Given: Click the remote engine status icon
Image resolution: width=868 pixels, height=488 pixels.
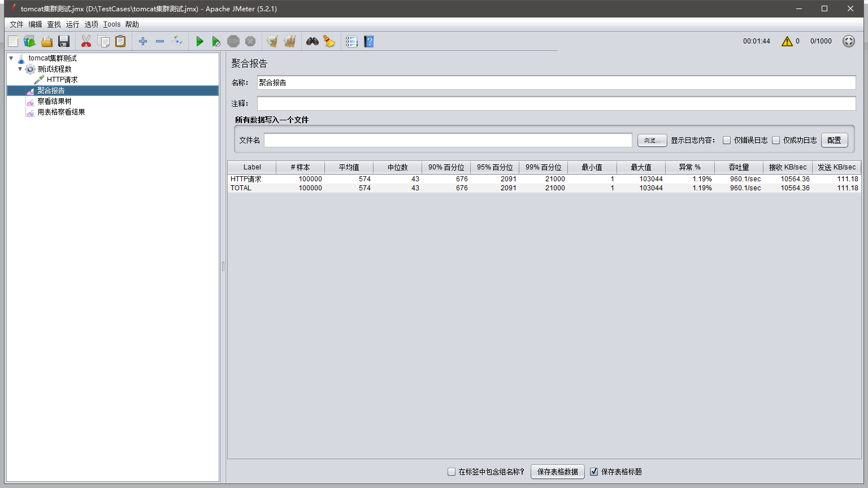Looking at the screenshot, I should click(849, 41).
